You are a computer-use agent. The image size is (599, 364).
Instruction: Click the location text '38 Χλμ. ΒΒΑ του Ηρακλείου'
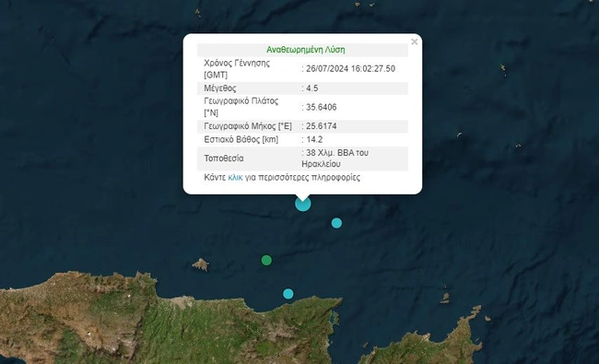click(x=335, y=159)
